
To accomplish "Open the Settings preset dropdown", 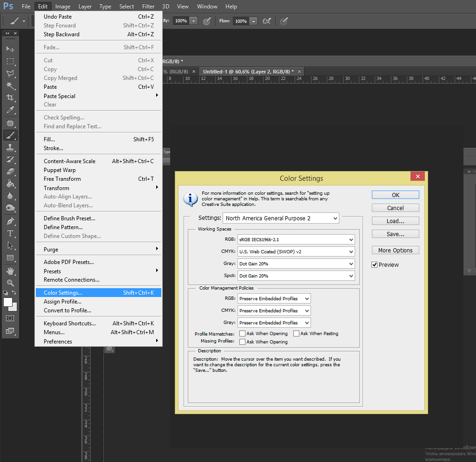I will (281, 218).
